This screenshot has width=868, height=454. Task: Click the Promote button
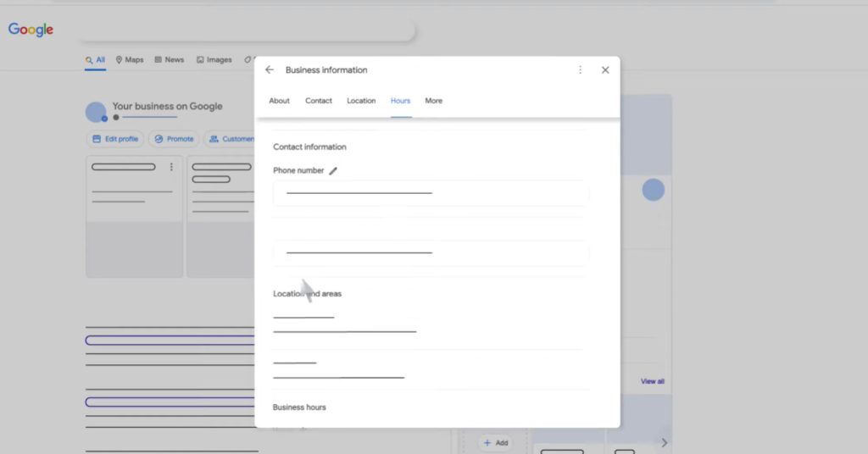[174, 139]
